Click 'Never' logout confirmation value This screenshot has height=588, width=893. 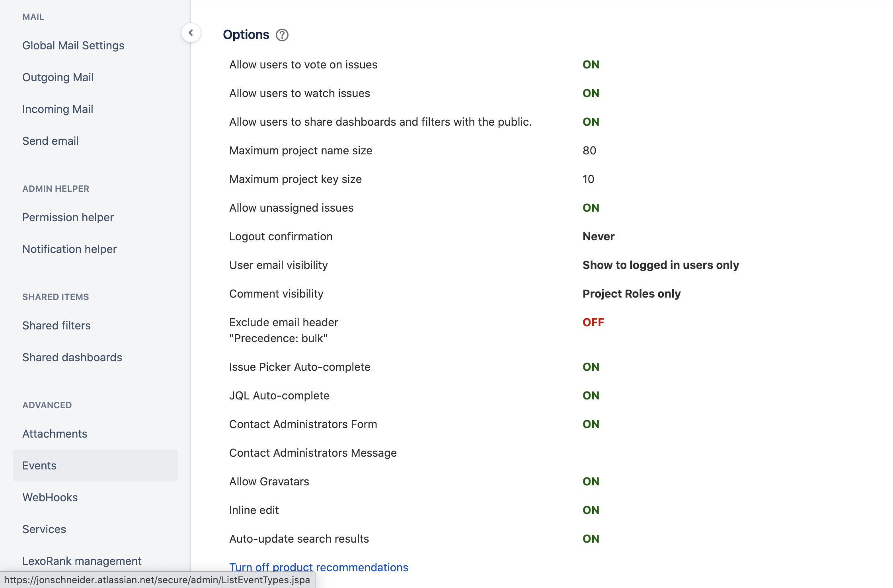(599, 236)
